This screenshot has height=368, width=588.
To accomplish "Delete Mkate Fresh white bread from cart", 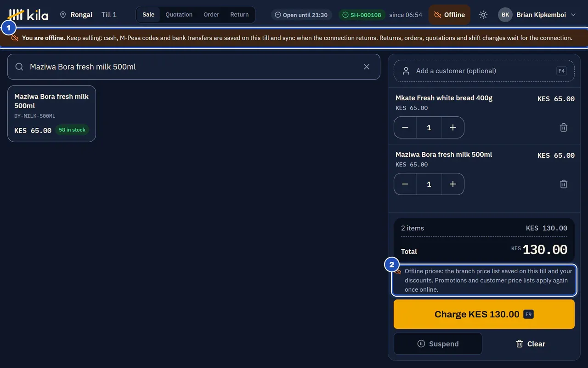I will [x=564, y=127].
